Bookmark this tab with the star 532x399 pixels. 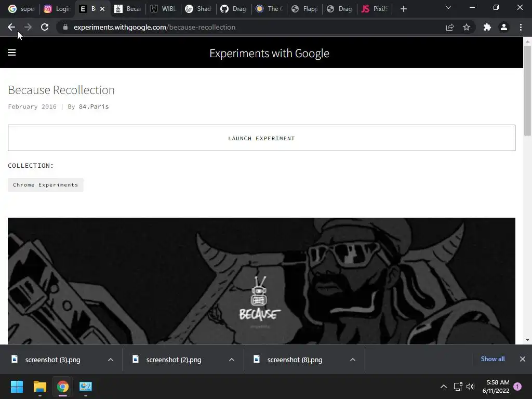(467, 27)
